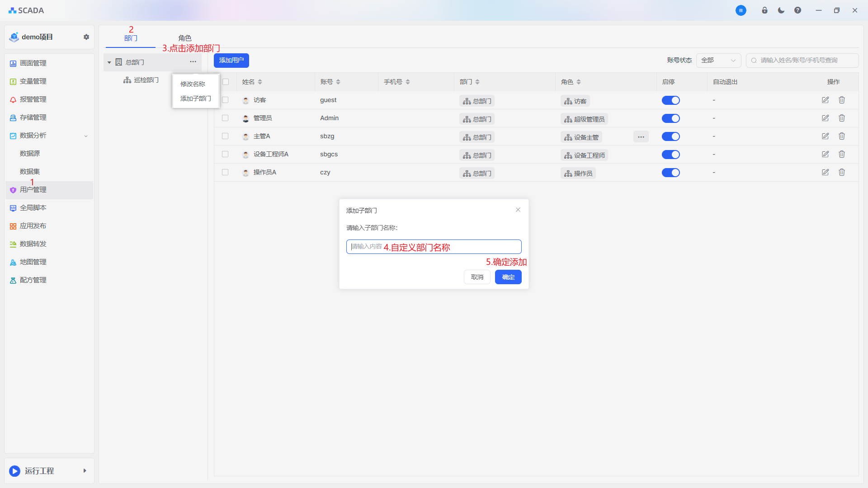Click the edit icon for 访客 row
This screenshot has width=868, height=488.
(825, 100)
